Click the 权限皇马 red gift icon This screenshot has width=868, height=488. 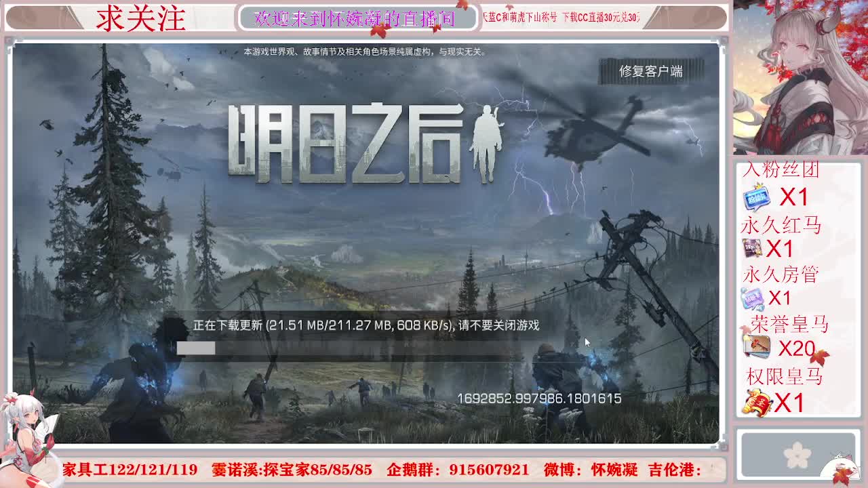757,403
